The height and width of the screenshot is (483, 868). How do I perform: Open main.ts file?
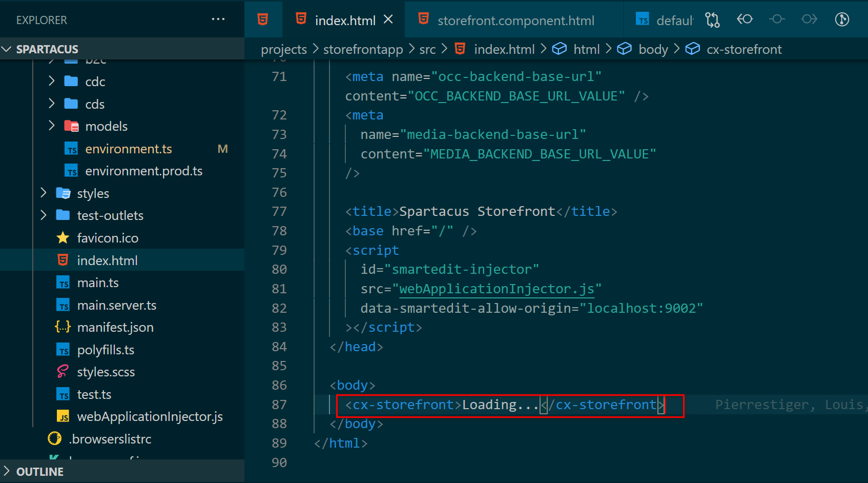pos(98,283)
